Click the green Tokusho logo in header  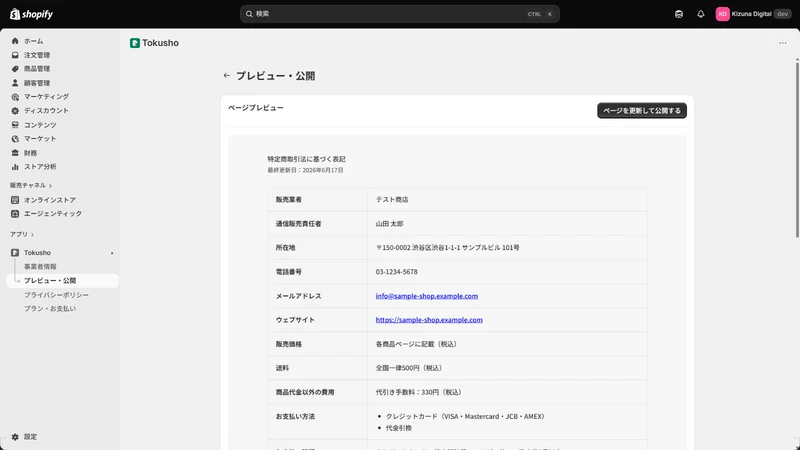pos(135,43)
